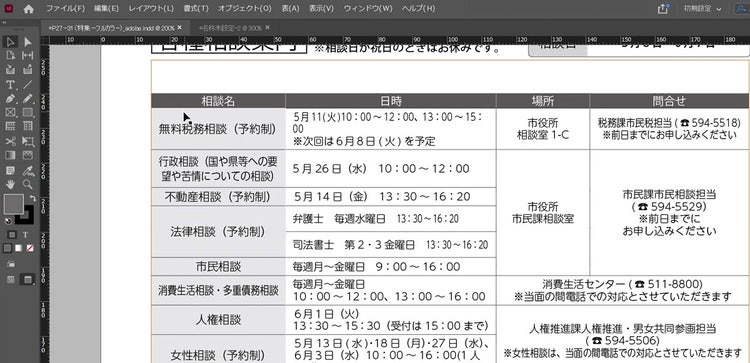Image resolution: width=750 pixels, height=363 pixels.
Task: Select the Pen tool
Action: click(x=10, y=99)
